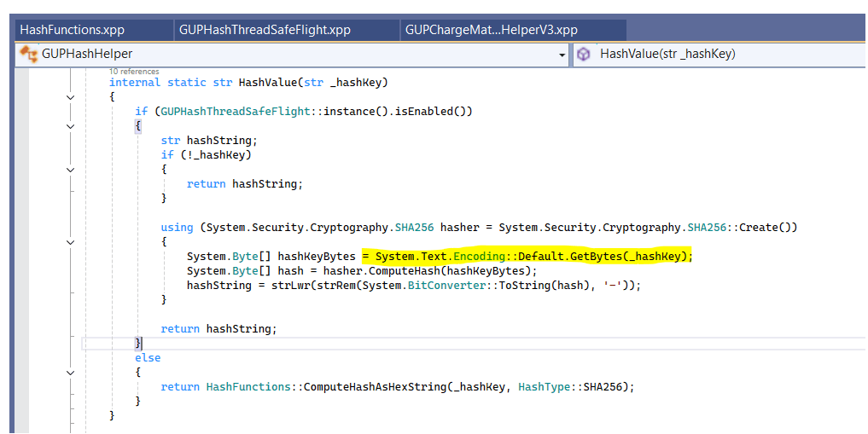Open the GUPHashThreadSafeFlight.xpp tab
868x434 pixels.
(265, 30)
